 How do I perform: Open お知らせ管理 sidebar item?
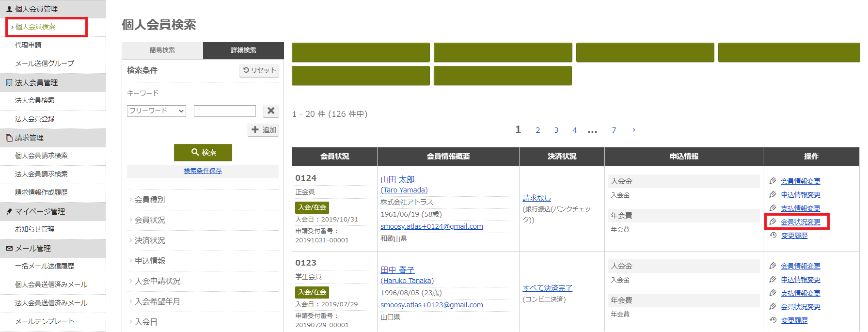tap(35, 229)
